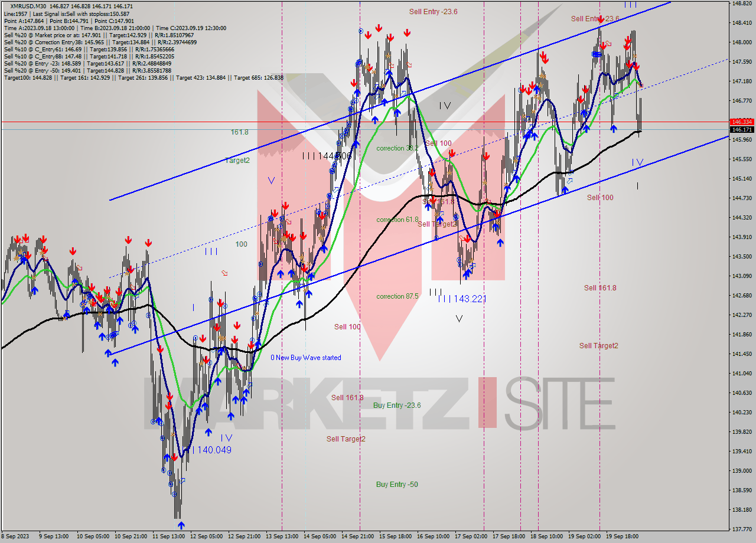
Task: Click the 137.770 price axis value
Action: coord(742,529)
